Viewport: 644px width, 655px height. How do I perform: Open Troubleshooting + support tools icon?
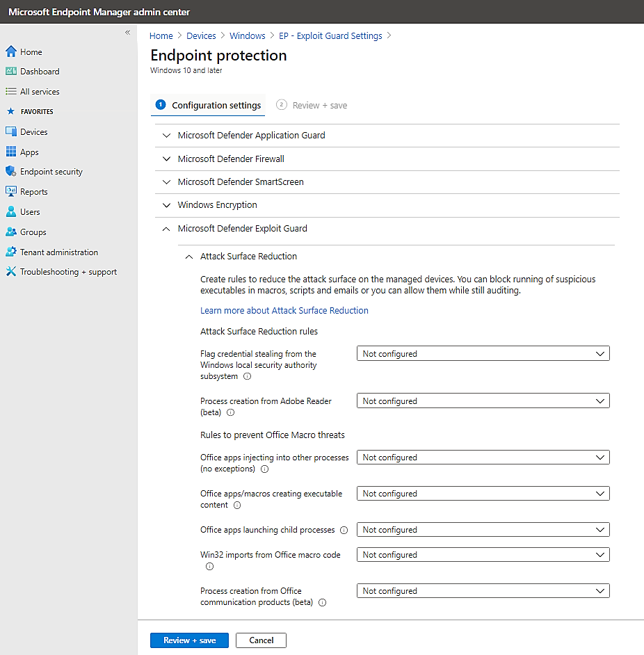tap(10, 271)
